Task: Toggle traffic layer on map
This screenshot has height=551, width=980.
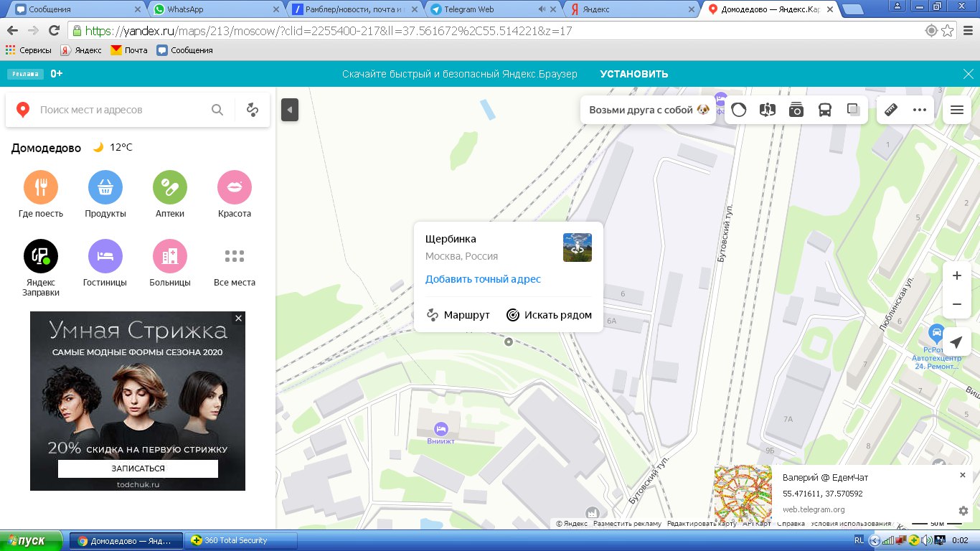Action: [x=739, y=110]
